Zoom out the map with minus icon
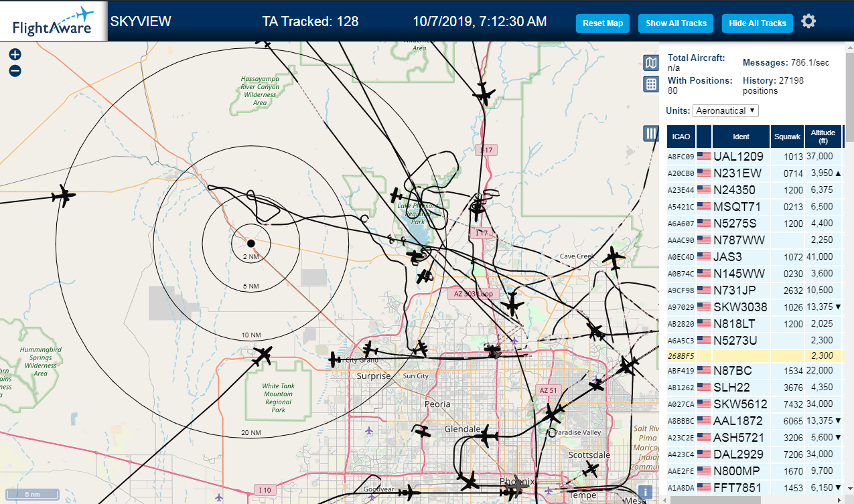The image size is (854, 504). coord(15,70)
